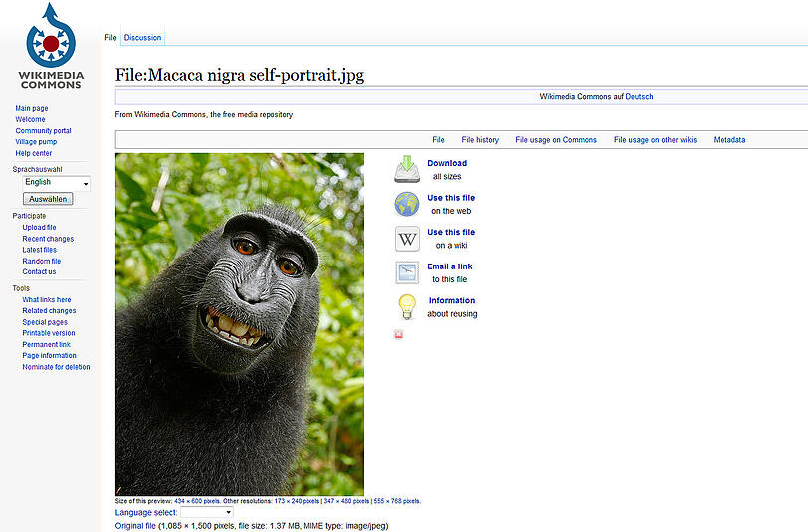
Task: Click the Deutsch language link
Action: [x=639, y=96]
